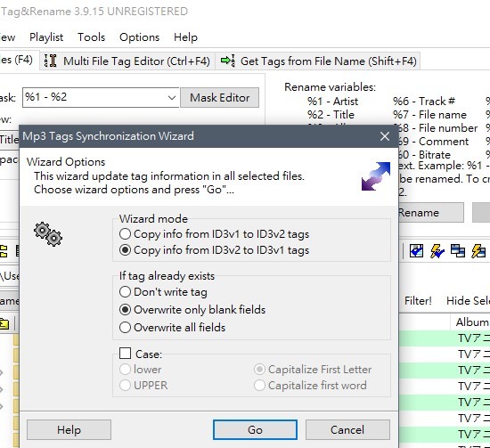The height and width of the screenshot is (448, 490).
Task: Expand the rename mask dropdown
Action: coord(172,98)
